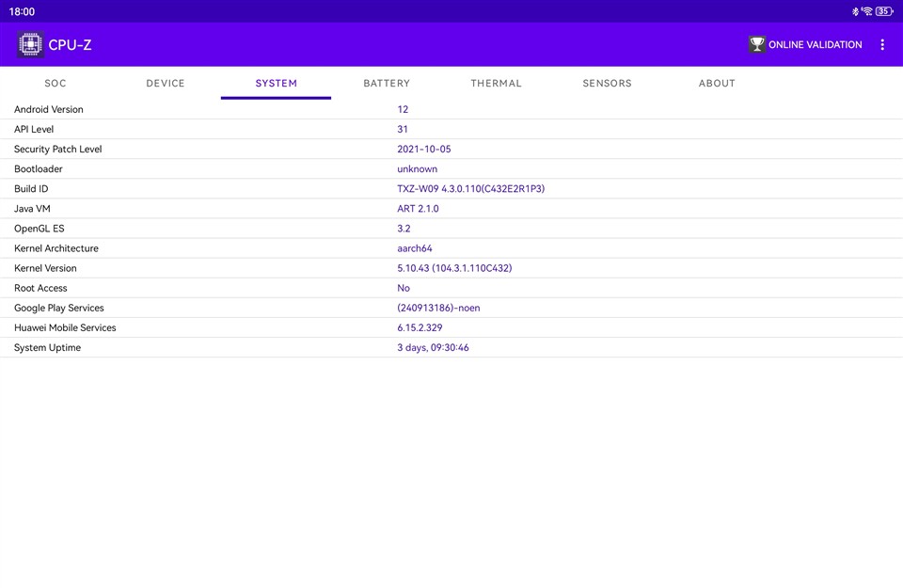This screenshot has height=588, width=903.
Task: Select the System Uptime value
Action: (x=433, y=348)
